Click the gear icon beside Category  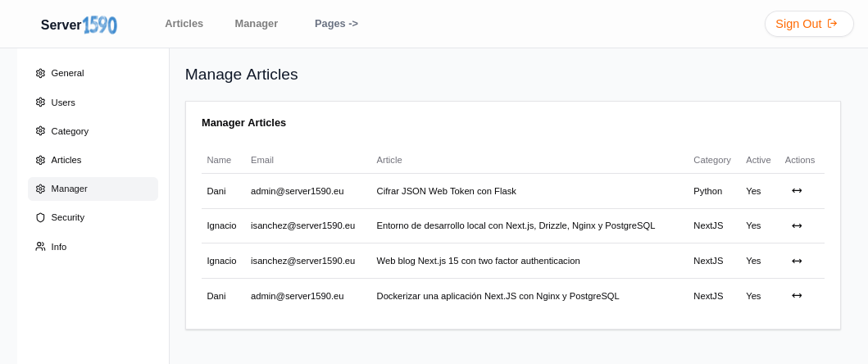coord(40,131)
